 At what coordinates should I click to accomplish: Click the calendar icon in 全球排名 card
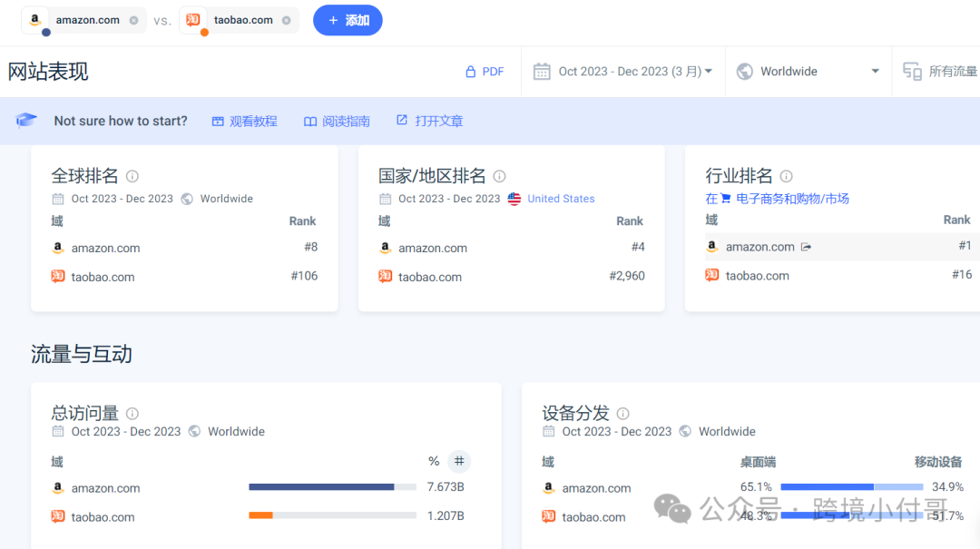pos(57,199)
